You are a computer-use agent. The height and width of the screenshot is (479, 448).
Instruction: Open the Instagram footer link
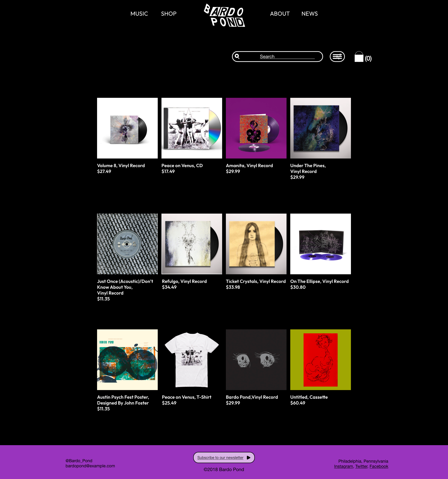[x=343, y=466]
